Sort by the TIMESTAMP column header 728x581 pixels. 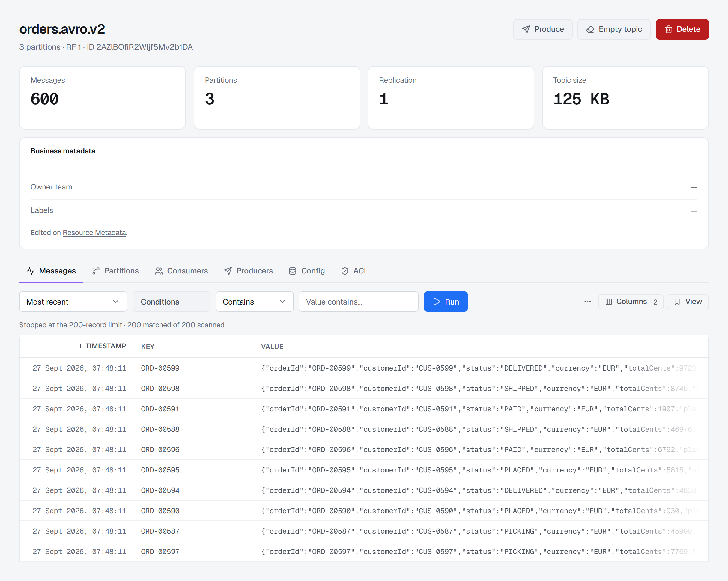point(102,346)
